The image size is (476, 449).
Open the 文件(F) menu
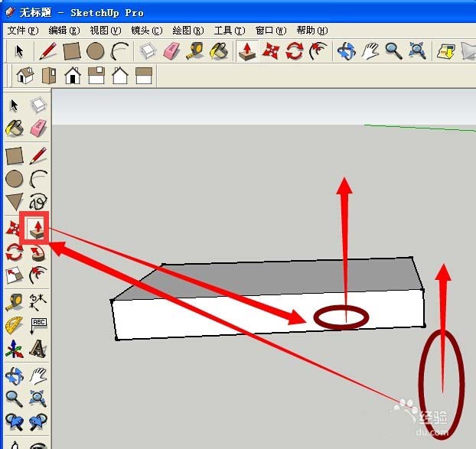[23, 31]
